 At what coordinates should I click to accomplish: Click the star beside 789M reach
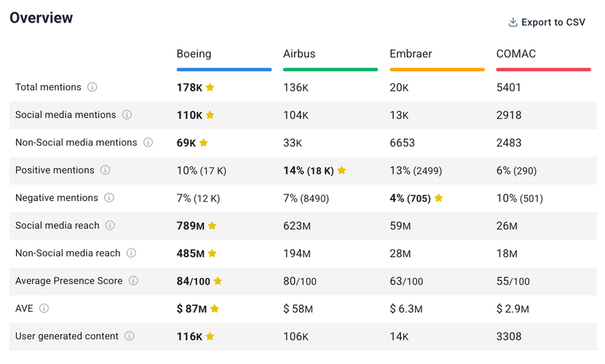212,226
